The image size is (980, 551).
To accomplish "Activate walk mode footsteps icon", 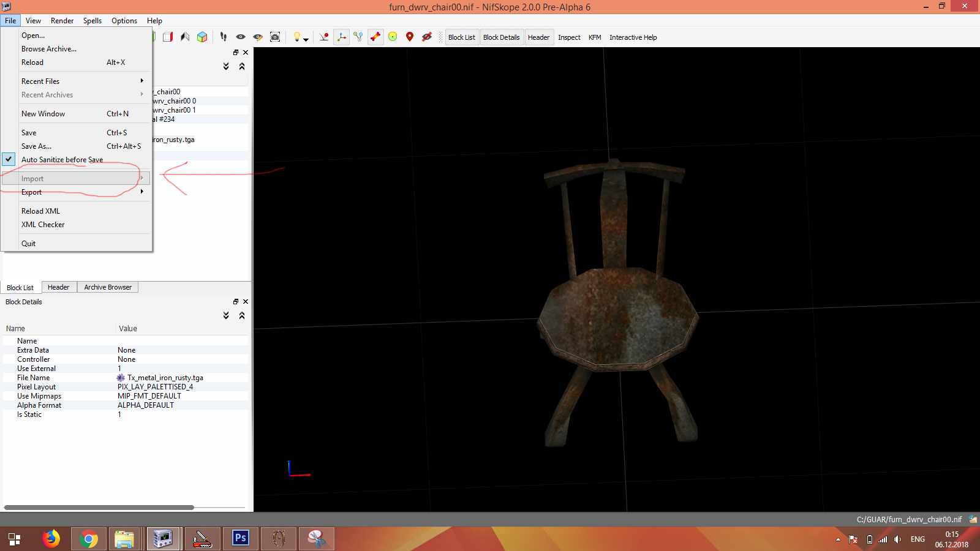I will pos(224,37).
